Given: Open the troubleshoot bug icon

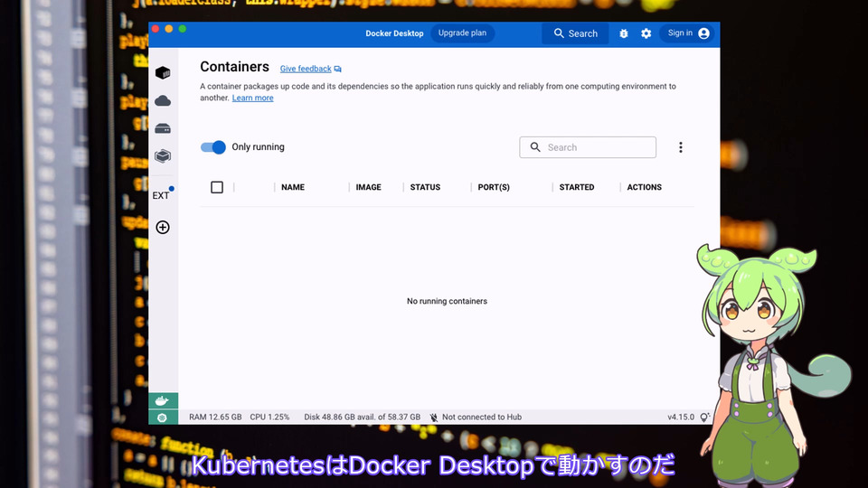Looking at the screenshot, I should (623, 33).
